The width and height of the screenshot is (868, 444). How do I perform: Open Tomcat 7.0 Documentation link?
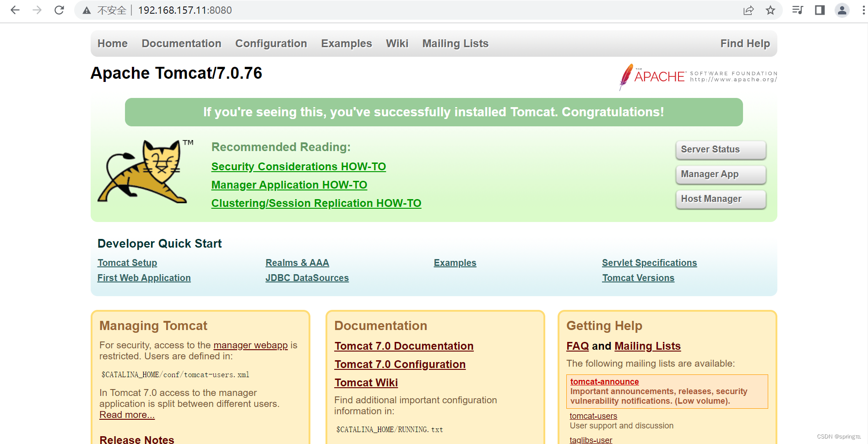(404, 346)
